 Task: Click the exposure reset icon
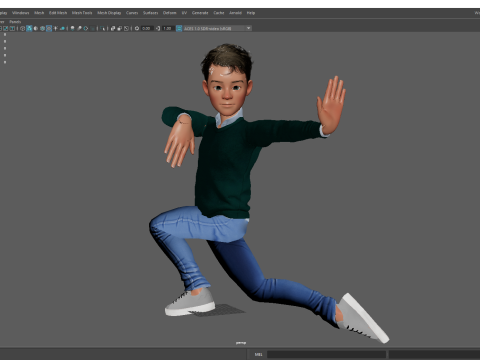click(137, 28)
